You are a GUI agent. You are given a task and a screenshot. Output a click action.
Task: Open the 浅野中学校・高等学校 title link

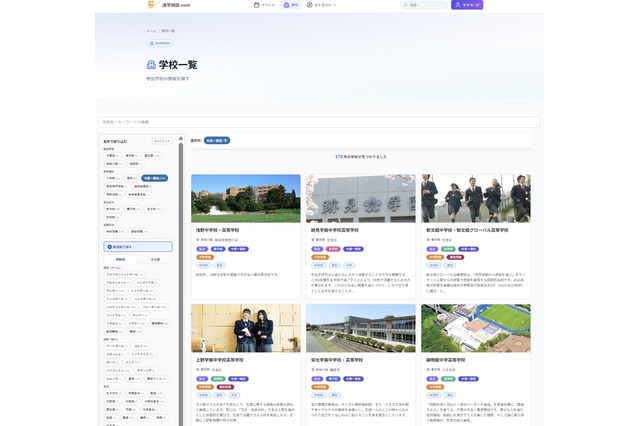pyautogui.click(x=218, y=230)
